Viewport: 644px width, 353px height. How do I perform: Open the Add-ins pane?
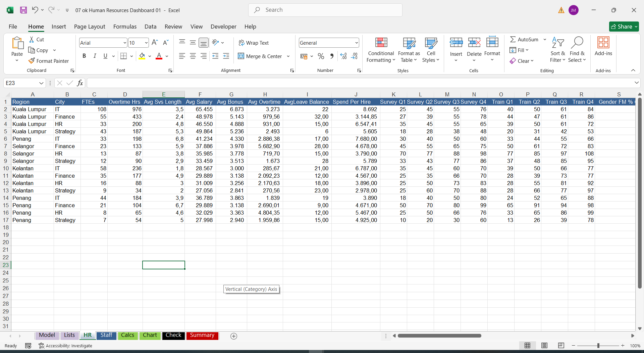coord(603,46)
